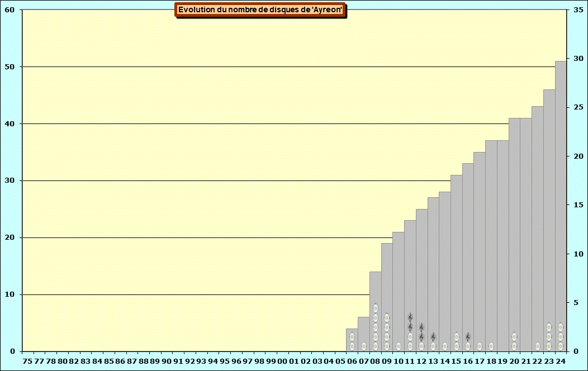Viewport: 588px width, 371px height.
Task: Click the topmost disc icon in year 09 column
Action: point(387,317)
